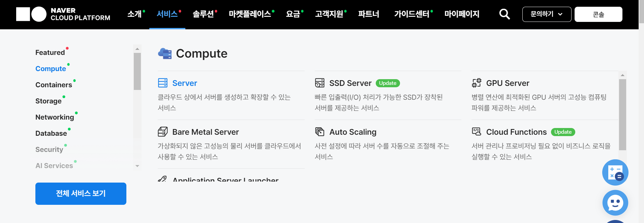
Task: Click the Auto Scaling icon
Action: [320, 132]
